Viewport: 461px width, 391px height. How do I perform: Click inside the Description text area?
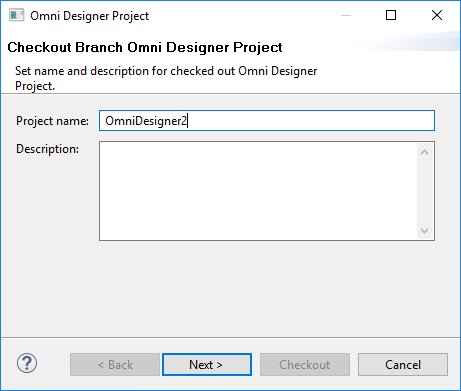click(x=258, y=191)
